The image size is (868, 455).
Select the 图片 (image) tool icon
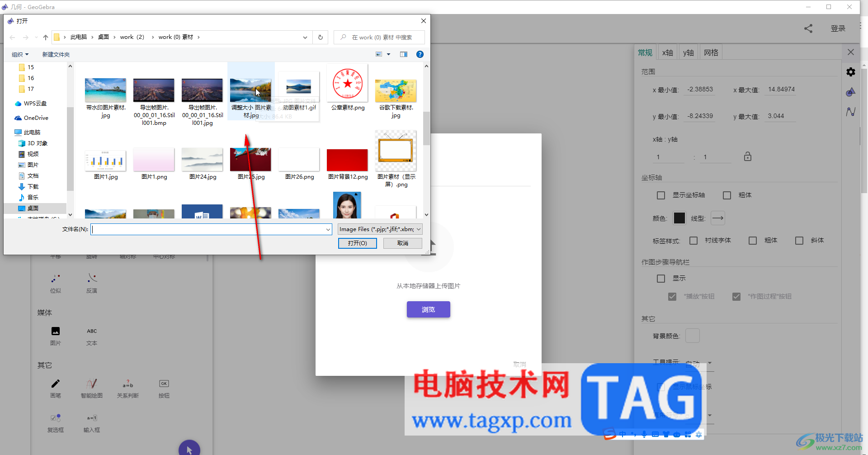point(56,332)
